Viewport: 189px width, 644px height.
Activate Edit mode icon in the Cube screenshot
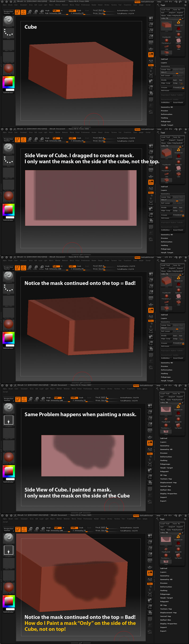tap(17, 12)
